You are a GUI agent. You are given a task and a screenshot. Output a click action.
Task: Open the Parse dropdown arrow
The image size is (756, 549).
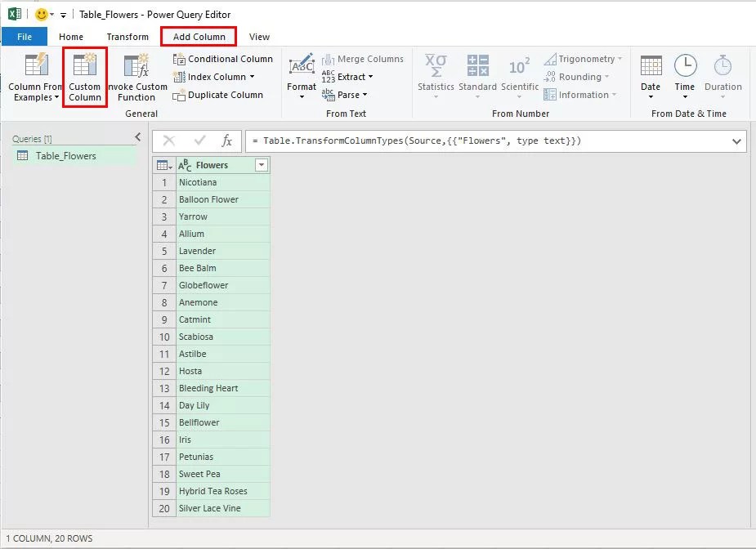pyautogui.click(x=365, y=95)
